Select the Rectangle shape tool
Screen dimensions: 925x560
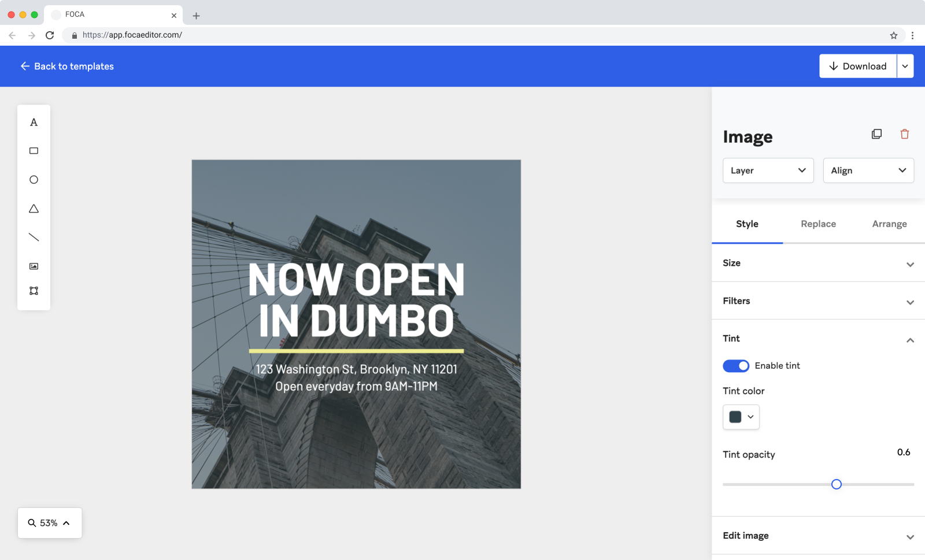click(x=34, y=151)
